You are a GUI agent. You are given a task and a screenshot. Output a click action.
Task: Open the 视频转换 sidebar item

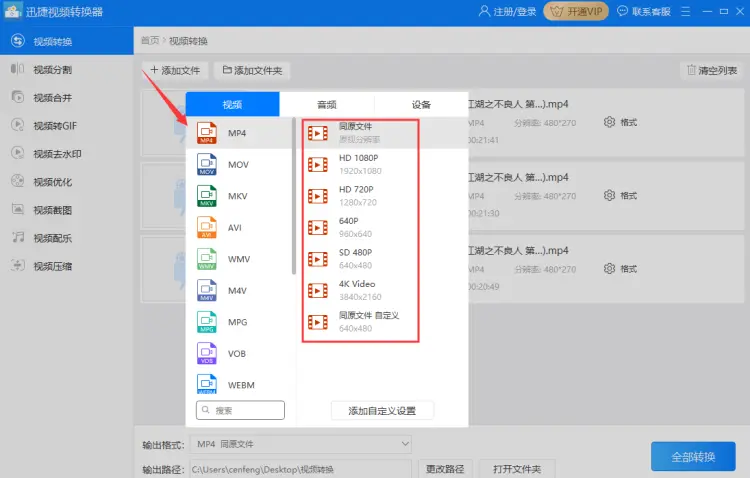[66, 41]
